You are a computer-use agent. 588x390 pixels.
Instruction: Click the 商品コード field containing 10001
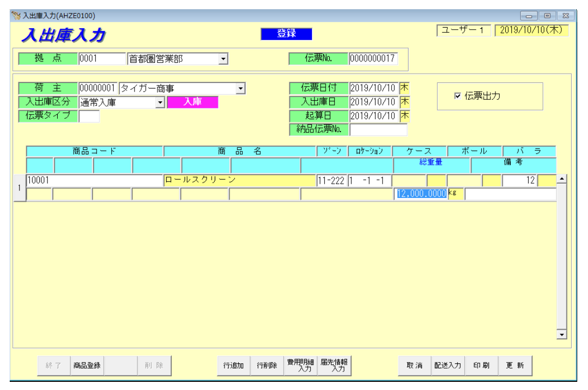point(94,180)
